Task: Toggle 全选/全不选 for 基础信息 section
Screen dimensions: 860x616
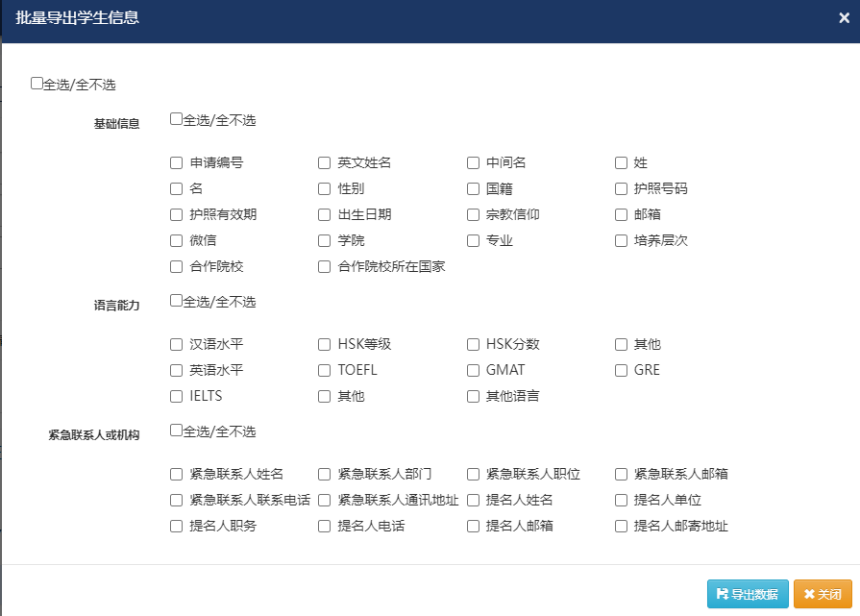Action: [177, 119]
